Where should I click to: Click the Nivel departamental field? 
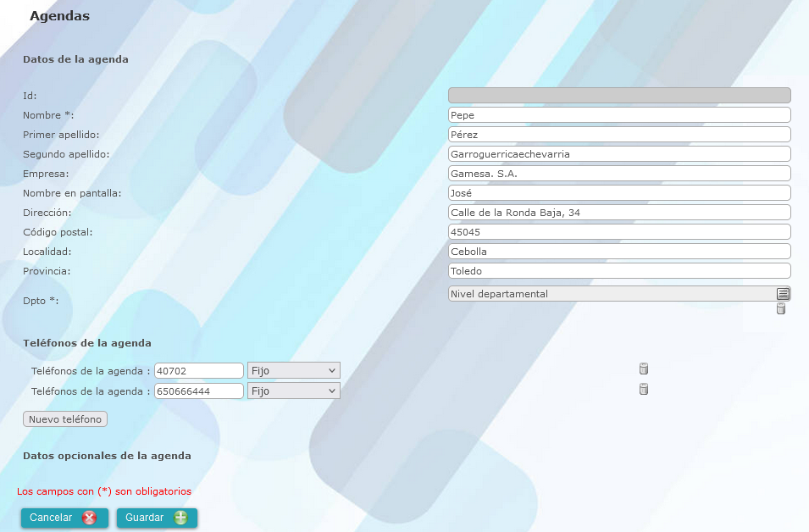tap(612, 294)
